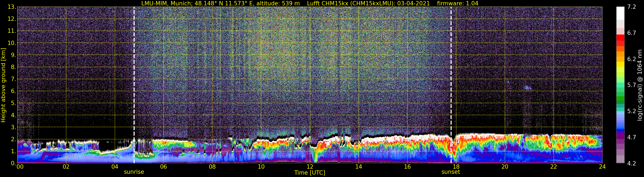This screenshot has height=177, width=644.
Task: Click the time axis tick label "14"
Action: (358, 167)
